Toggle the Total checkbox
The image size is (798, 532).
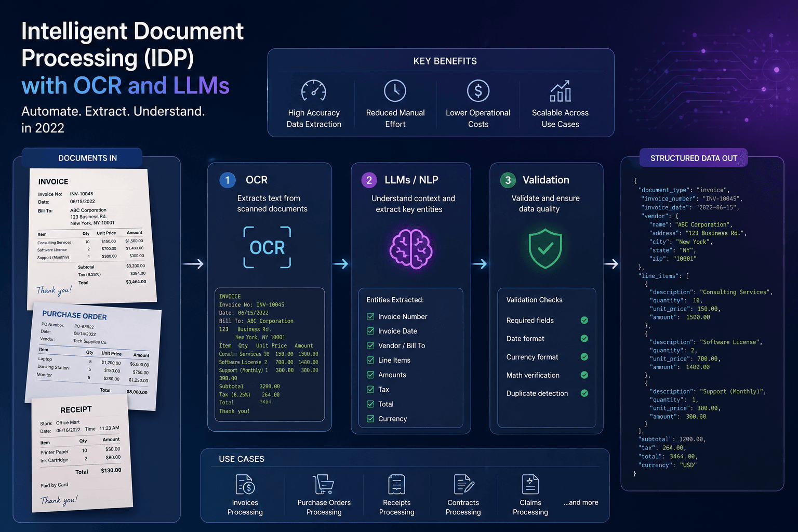tap(370, 404)
